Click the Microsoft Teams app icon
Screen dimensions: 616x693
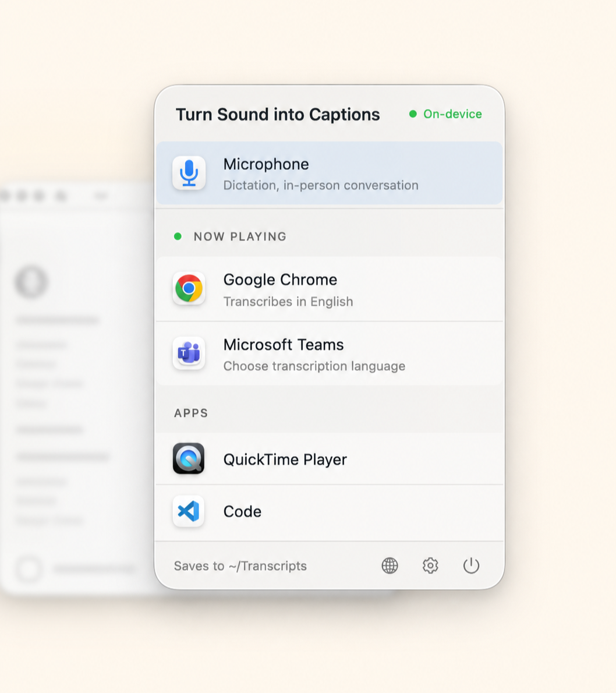click(189, 353)
